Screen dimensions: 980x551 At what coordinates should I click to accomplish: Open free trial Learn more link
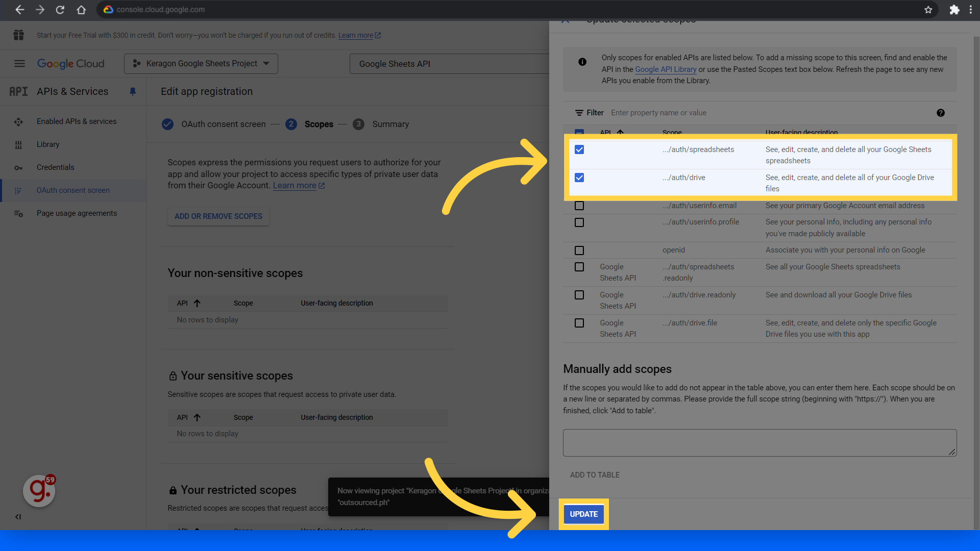(359, 35)
